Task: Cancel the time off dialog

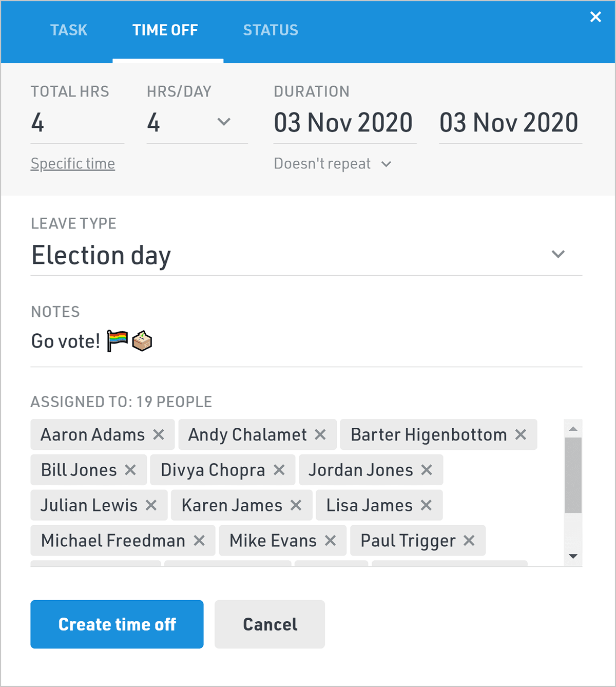Action: tap(270, 624)
